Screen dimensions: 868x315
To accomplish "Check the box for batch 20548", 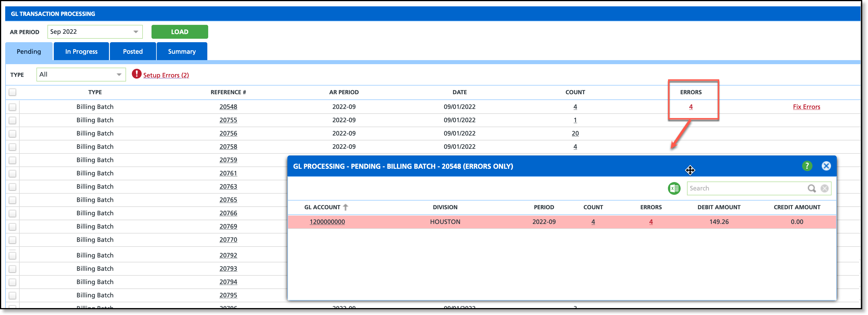I will coord(12,107).
